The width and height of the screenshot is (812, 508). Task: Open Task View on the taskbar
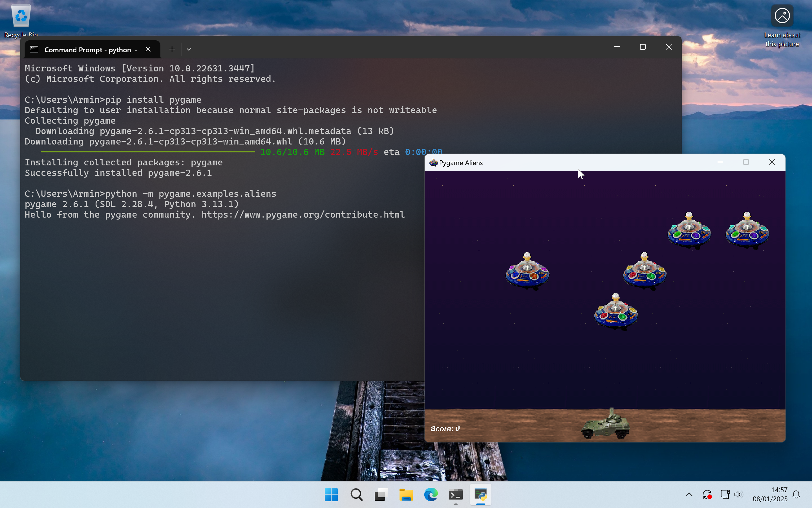[381, 494]
